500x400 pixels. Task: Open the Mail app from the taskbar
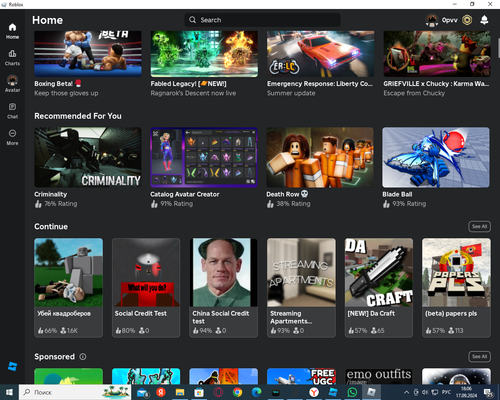(x=143, y=392)
